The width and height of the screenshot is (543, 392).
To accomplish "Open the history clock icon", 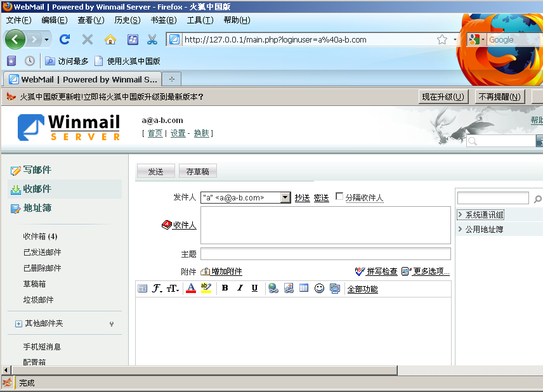I will tap(30, 62).
